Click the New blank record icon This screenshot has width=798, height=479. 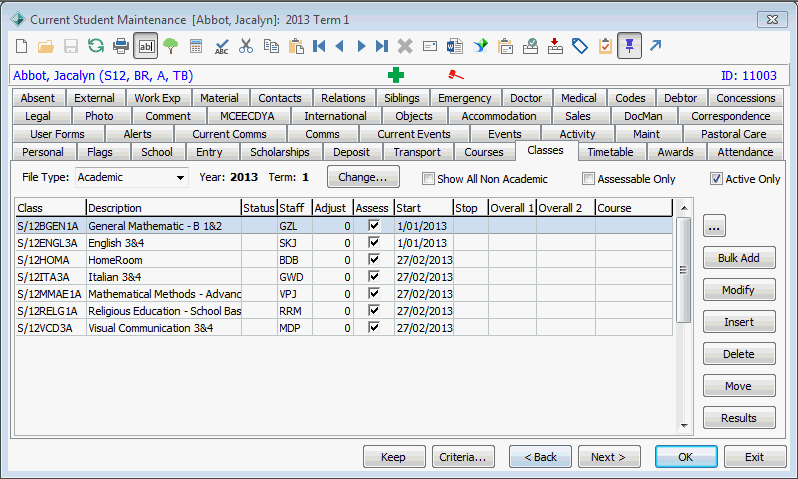click(21, 46)
